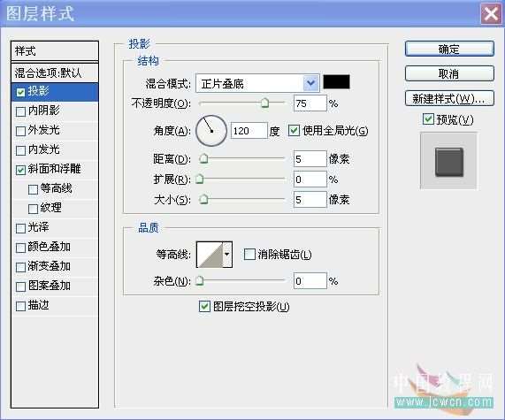
Task: Select the 样式 entry in the list
Action: coord(55,51)
